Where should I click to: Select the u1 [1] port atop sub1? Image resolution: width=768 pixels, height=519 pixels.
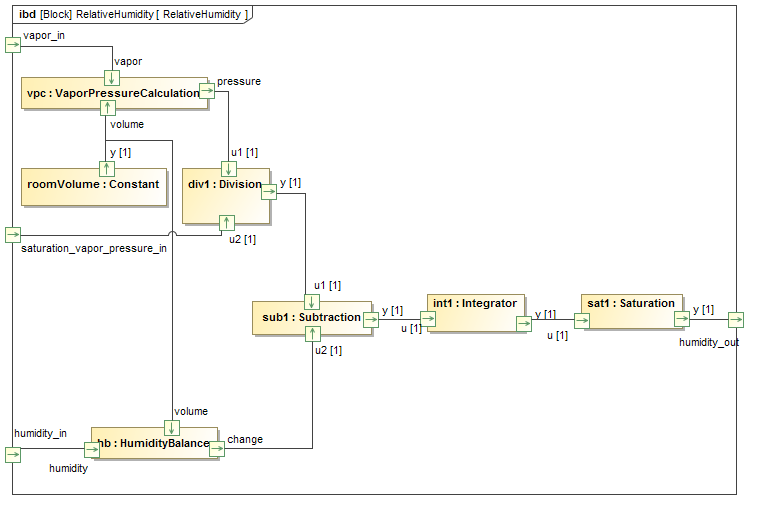tap(312, 302)
